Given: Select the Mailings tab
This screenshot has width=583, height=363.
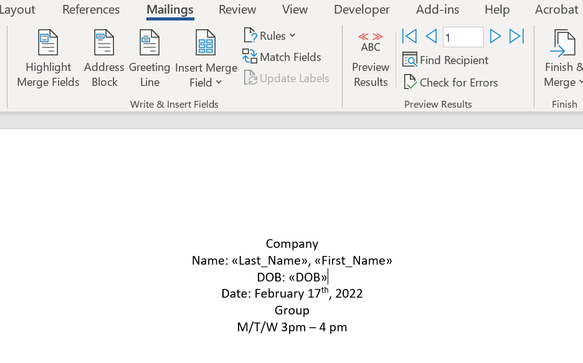Looking at the screenshot, I should pos(170,9).
